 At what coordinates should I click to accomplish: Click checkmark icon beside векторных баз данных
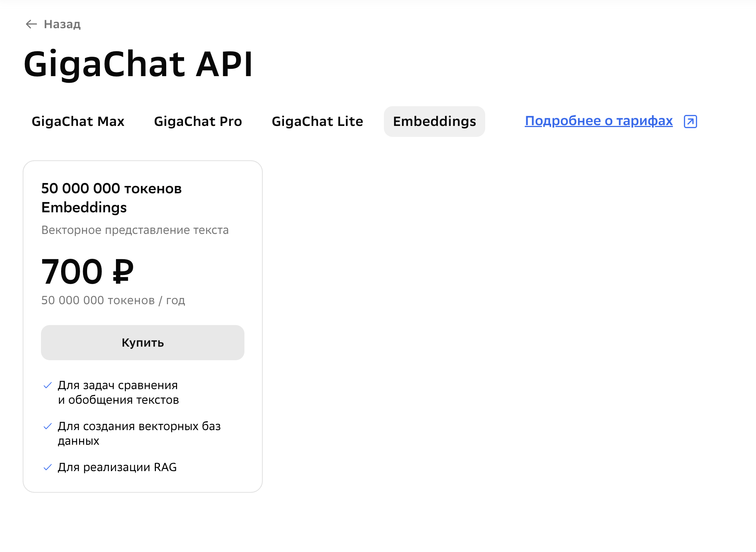[x=48, y=426]
